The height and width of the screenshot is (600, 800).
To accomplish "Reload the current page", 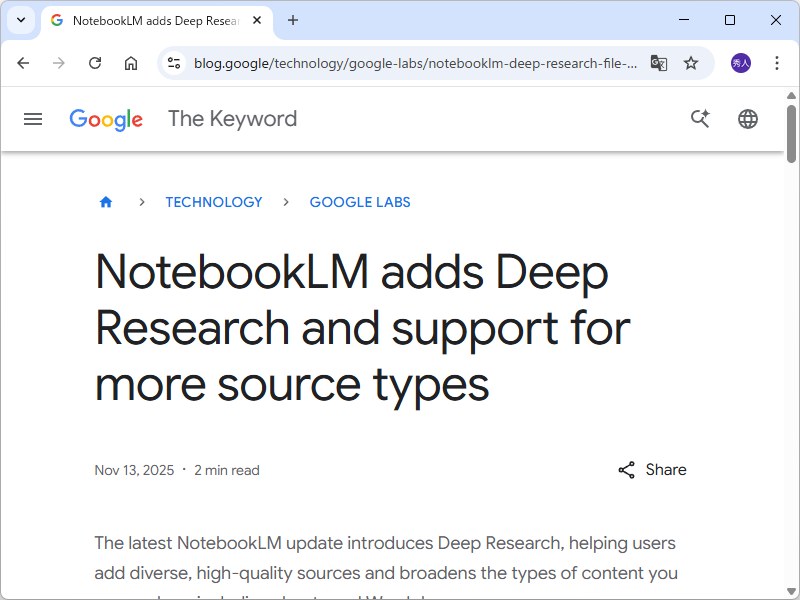I will (95, 62).
